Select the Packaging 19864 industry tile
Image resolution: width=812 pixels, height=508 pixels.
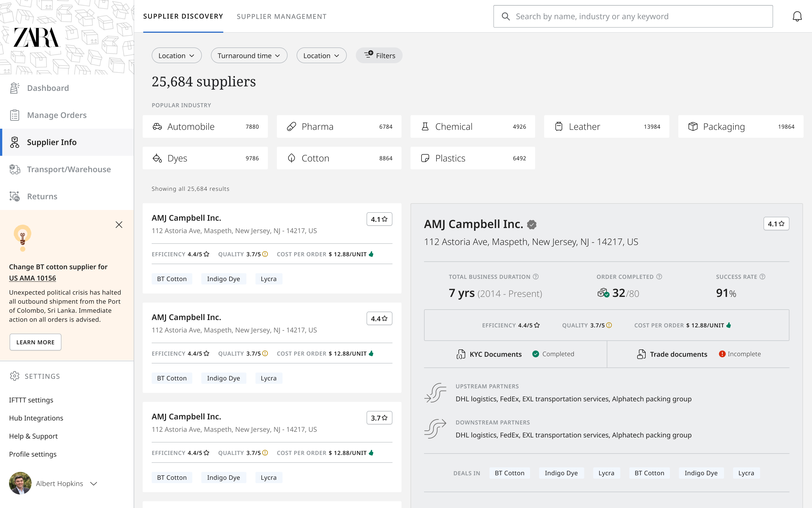coord(741,127)
